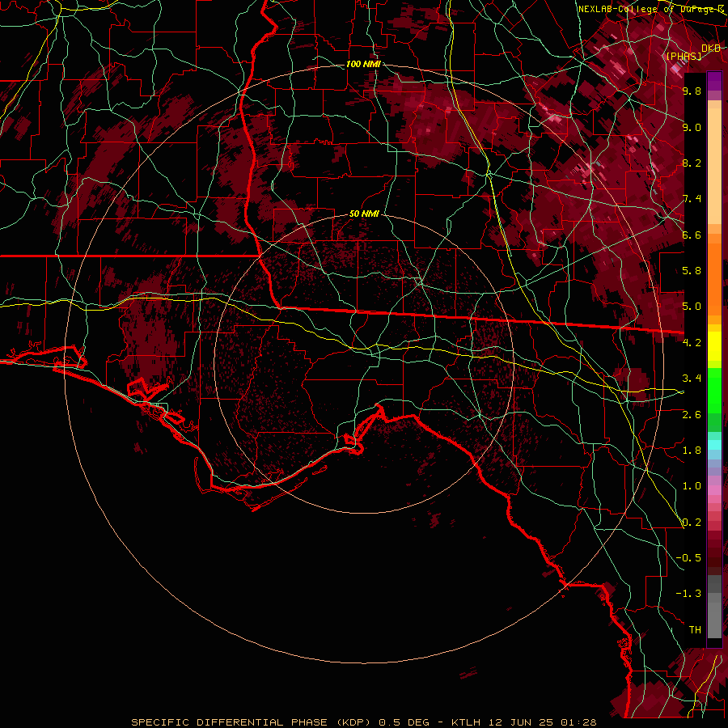The width and height of the screenshot is (728, 728).
Task: Pick the yellow segment of the color bar
Action: 714,346
